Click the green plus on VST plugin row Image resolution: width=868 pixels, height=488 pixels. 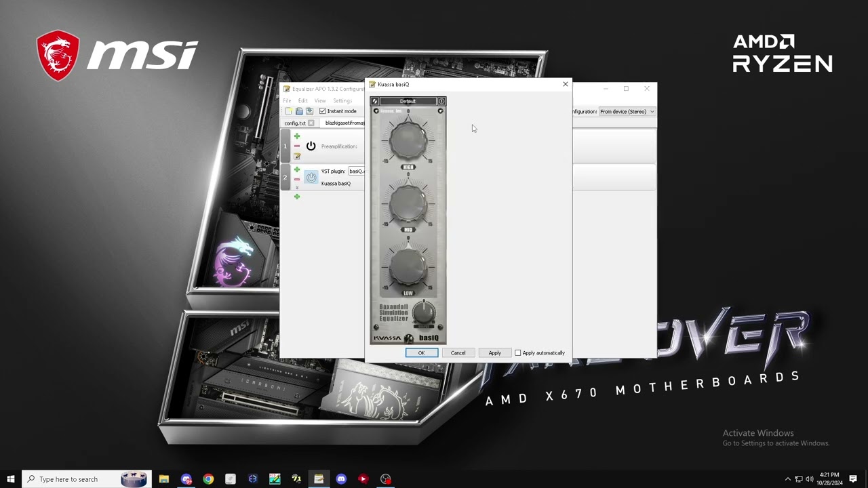[x=296, y=169]
